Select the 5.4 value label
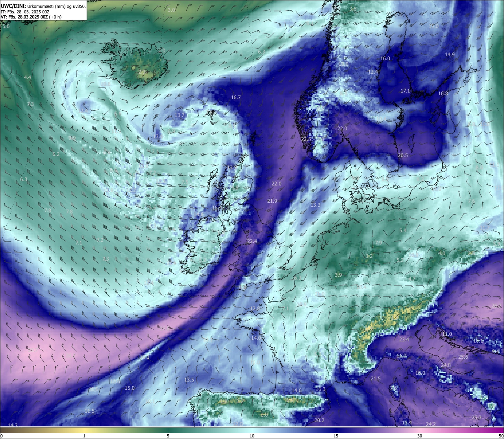The image size is (504, 439). [x=403, y=230]
